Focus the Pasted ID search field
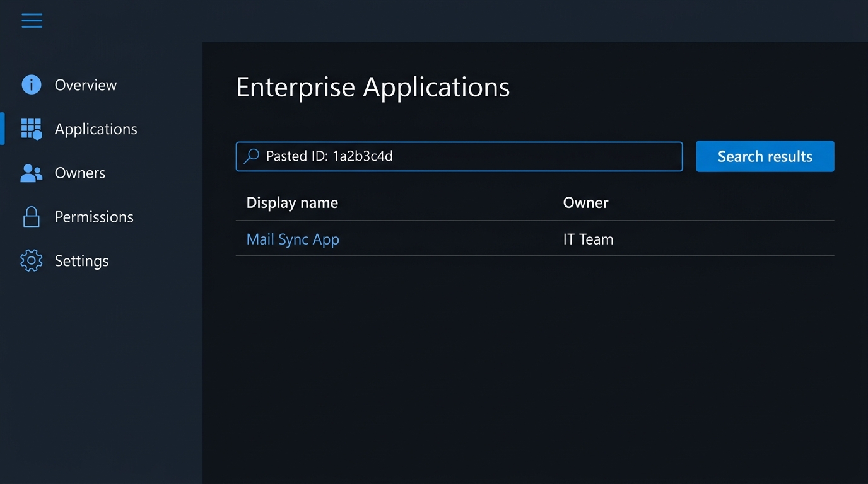Image resolution: width=868 pixels, height=484 pixels. 459,156
